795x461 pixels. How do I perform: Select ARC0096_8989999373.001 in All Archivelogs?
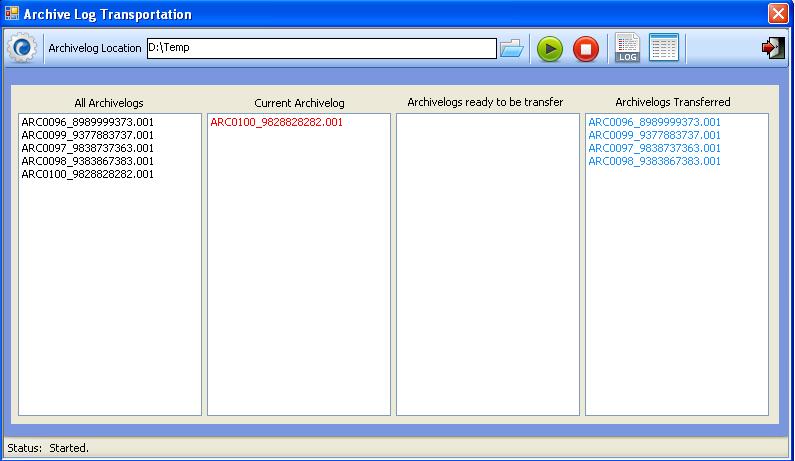point(87,122)
